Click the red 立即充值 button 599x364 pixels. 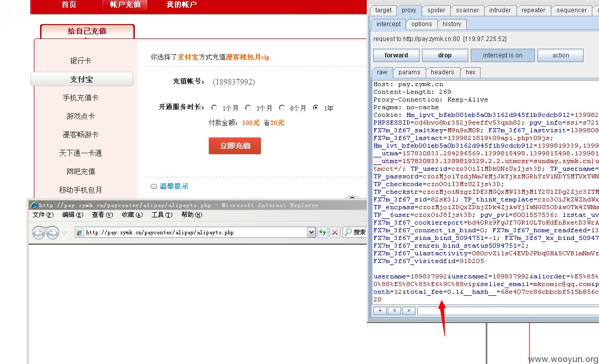235,146
